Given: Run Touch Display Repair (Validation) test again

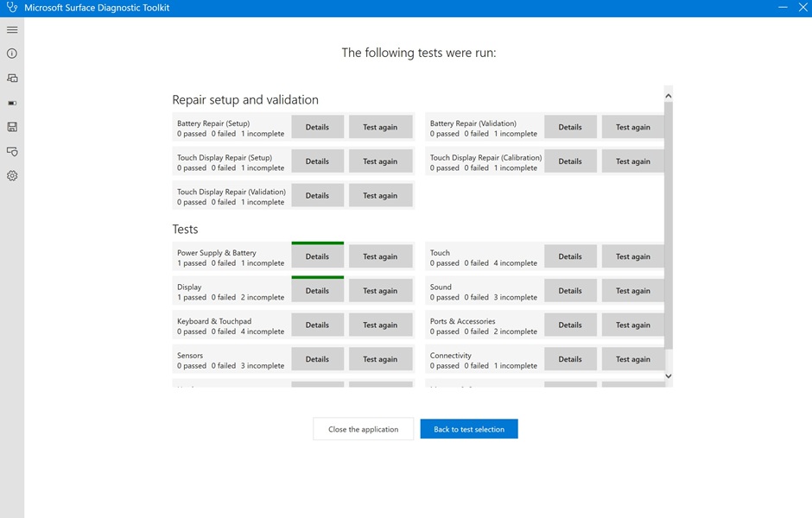Looking at the screenshot, I should 381,195.
